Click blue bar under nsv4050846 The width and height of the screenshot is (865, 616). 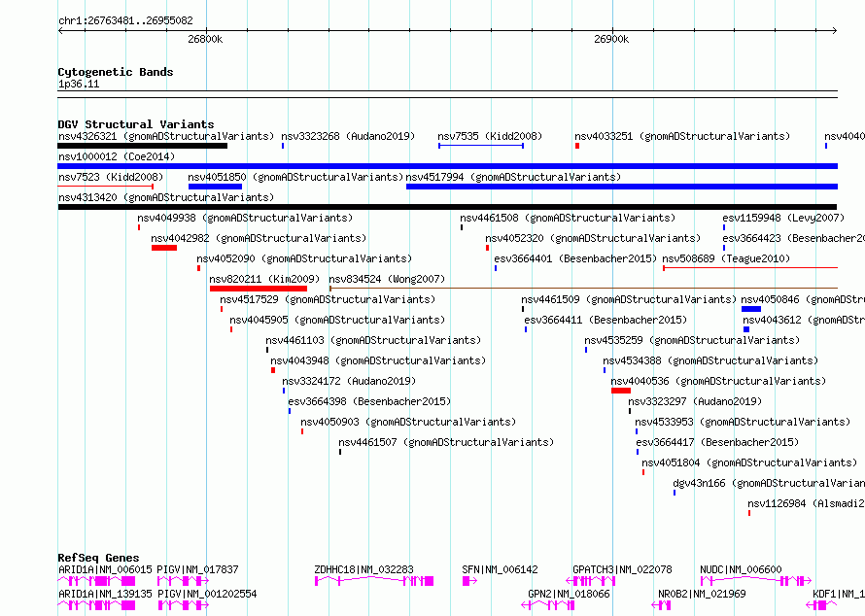click(x=751, y=309)
